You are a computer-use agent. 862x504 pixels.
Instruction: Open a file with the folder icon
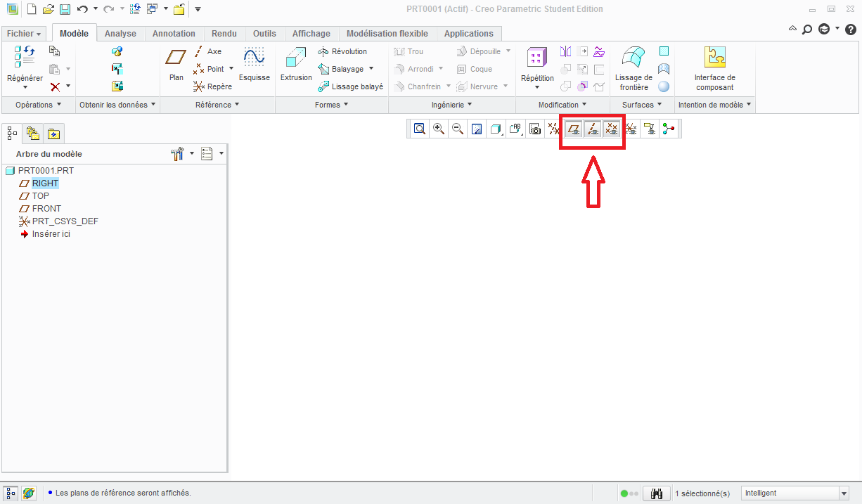click(x=48, y=9)
